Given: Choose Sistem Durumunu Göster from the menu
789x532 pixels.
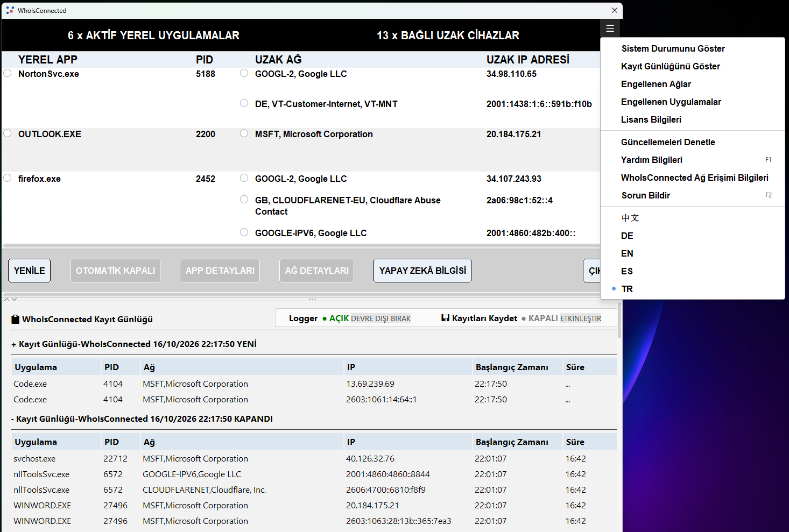Looking at the screenshot, I should [x=693, y=48].
